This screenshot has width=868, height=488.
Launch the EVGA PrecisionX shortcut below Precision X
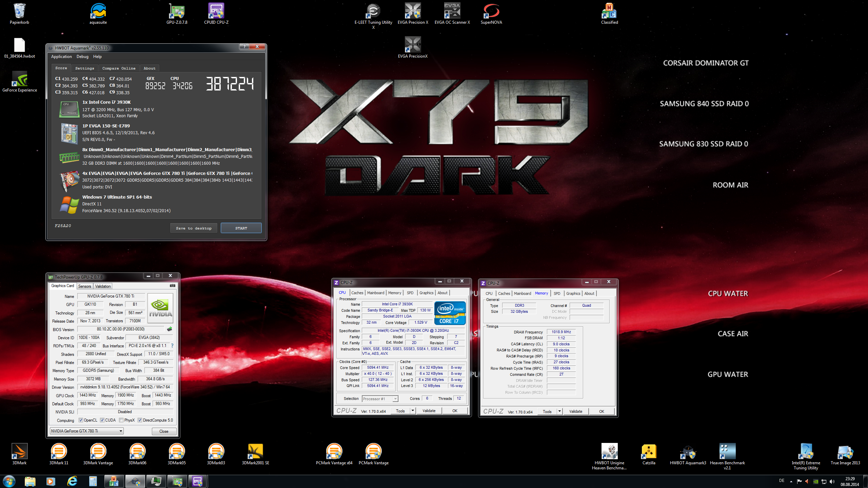[413, 48]
